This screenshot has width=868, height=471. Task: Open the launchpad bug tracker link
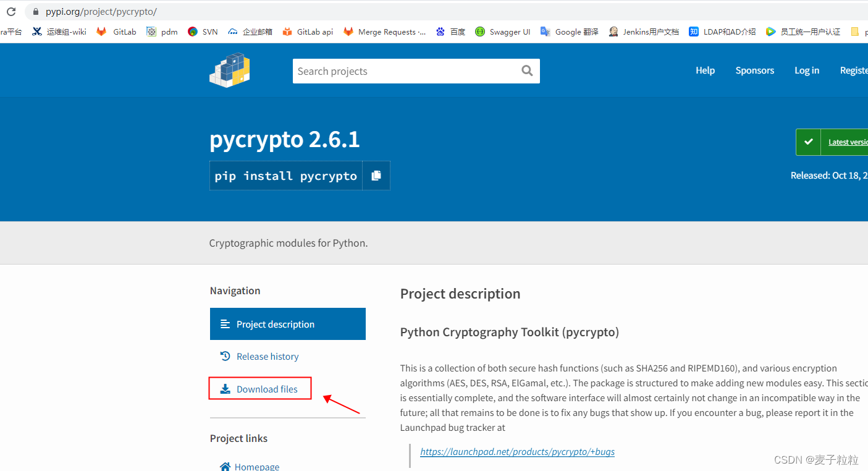click(x=517, y=452)
